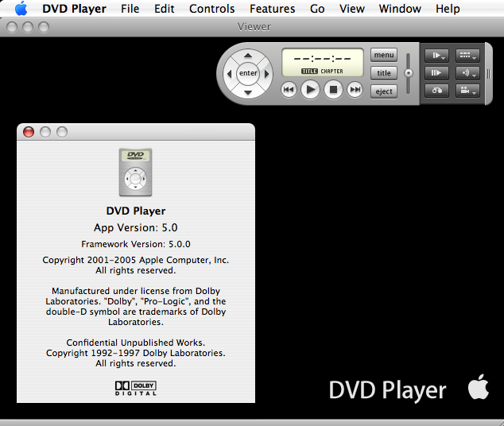The height and width of the screenshot is (426, 504).
Task: Click the down arrow on the navigation pad
Action: 248,92
